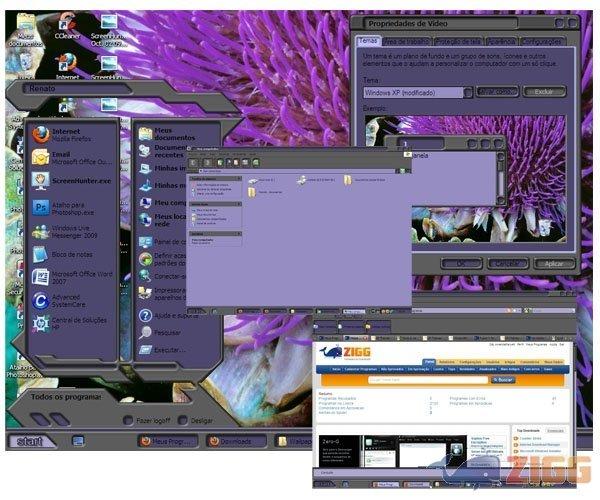Click Cancelar button in Propriedades de Vídeo

coord(507,263)
